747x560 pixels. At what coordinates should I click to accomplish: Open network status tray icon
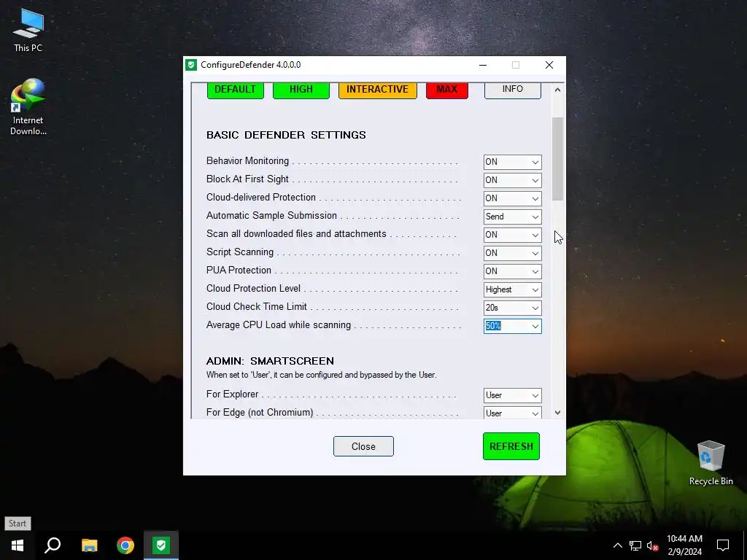click(635, 545)
